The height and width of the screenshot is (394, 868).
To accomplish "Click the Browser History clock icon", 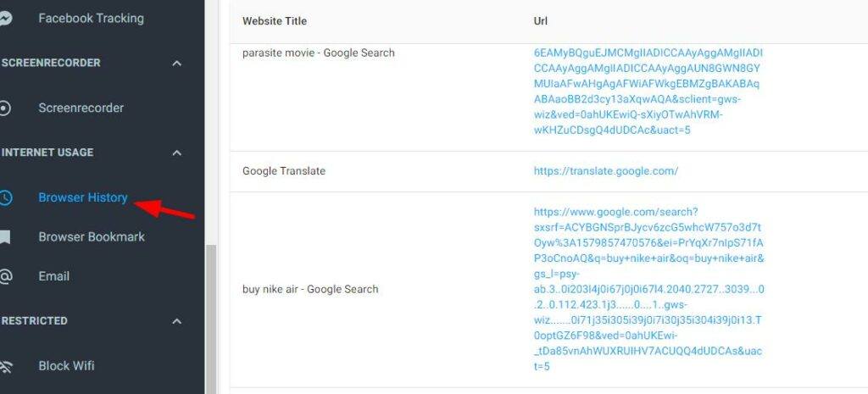I will point(5,197).
